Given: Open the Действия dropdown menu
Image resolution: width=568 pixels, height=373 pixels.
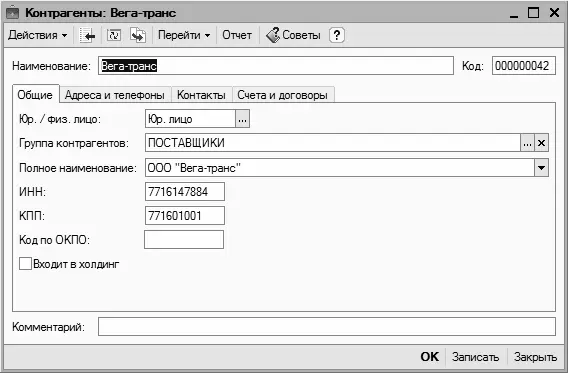Looking at the screenshot, I should (x=38, y=35).
